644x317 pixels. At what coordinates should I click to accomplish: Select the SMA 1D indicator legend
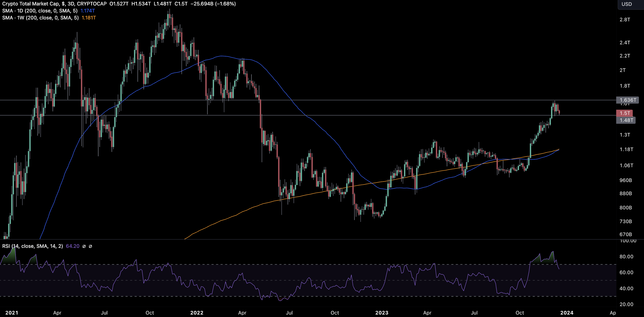tap(40, 11)
